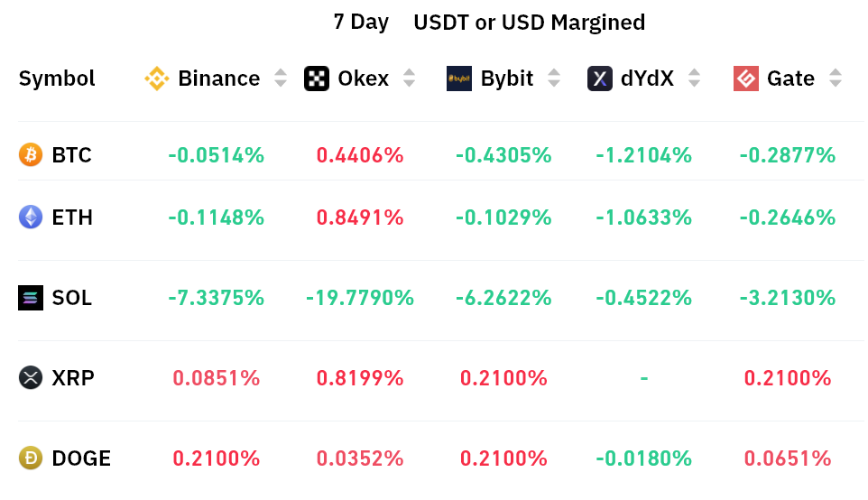Click the dYdX exchange logo
868x500 pixels.
pyautogui.click(x=600, y=79)
